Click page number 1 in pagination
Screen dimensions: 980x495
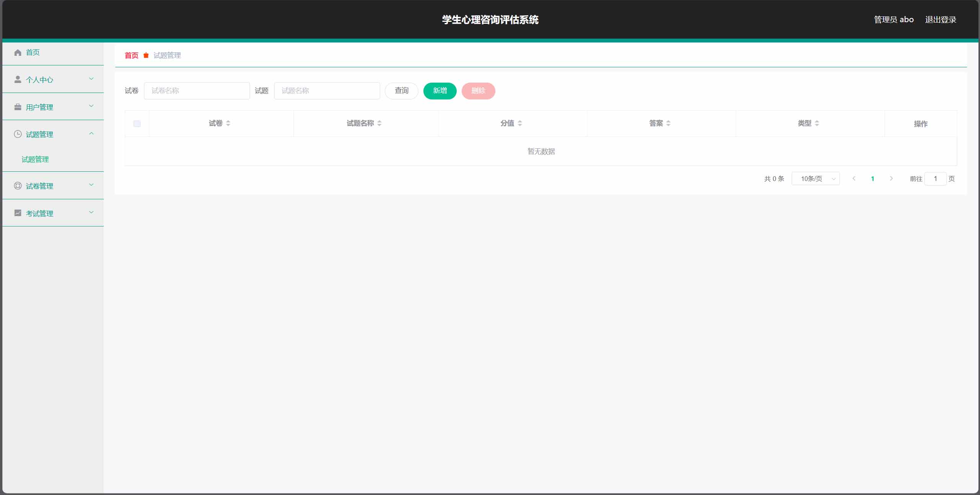click(872, 179)
